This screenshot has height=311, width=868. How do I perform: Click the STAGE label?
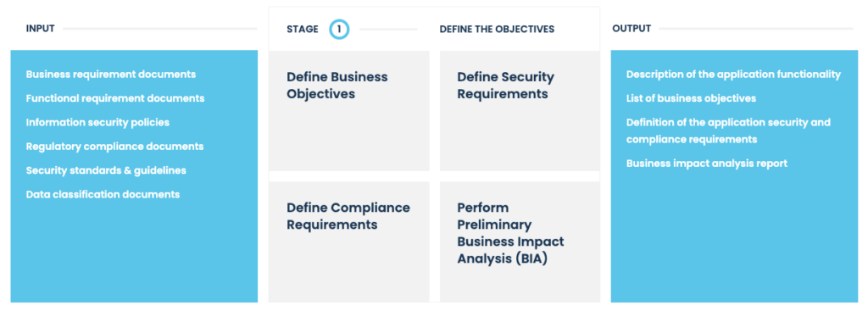303,29
